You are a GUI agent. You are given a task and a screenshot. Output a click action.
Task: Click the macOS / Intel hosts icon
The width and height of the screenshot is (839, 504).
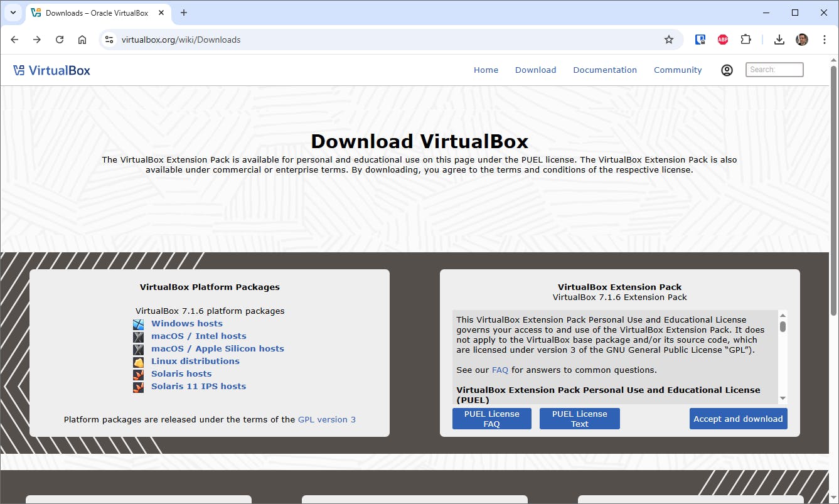tap(138, 336)
